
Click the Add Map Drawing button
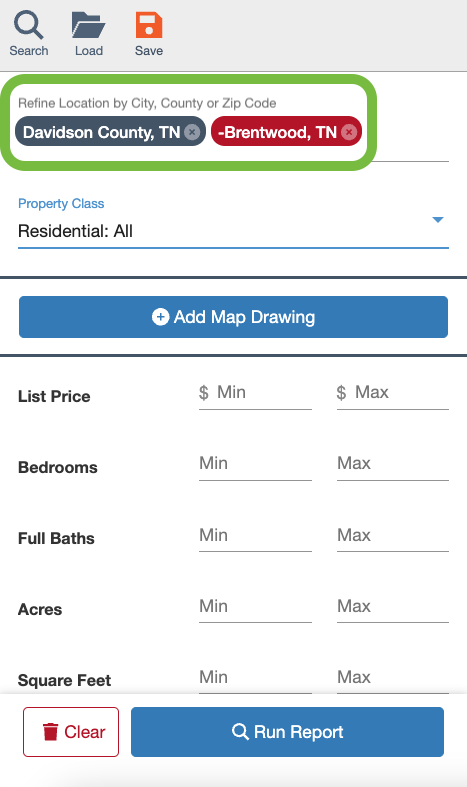pyautogui.click(x=233, y=317)
